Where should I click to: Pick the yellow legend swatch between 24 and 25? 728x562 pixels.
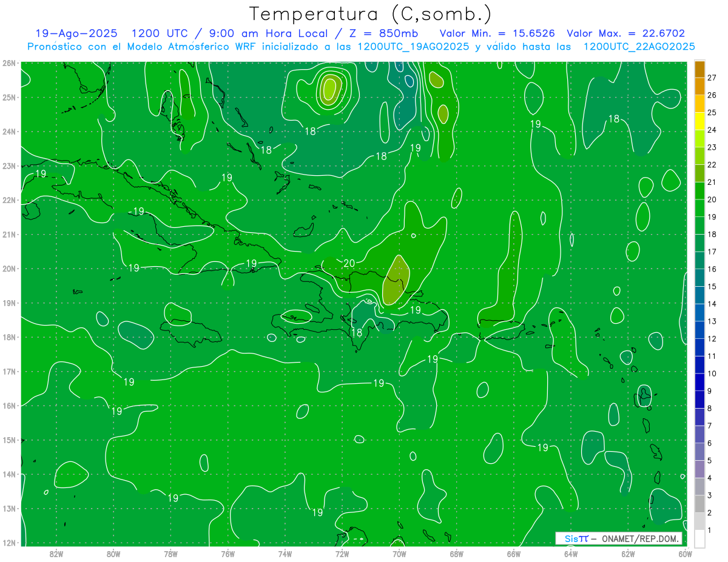[699, 121]
